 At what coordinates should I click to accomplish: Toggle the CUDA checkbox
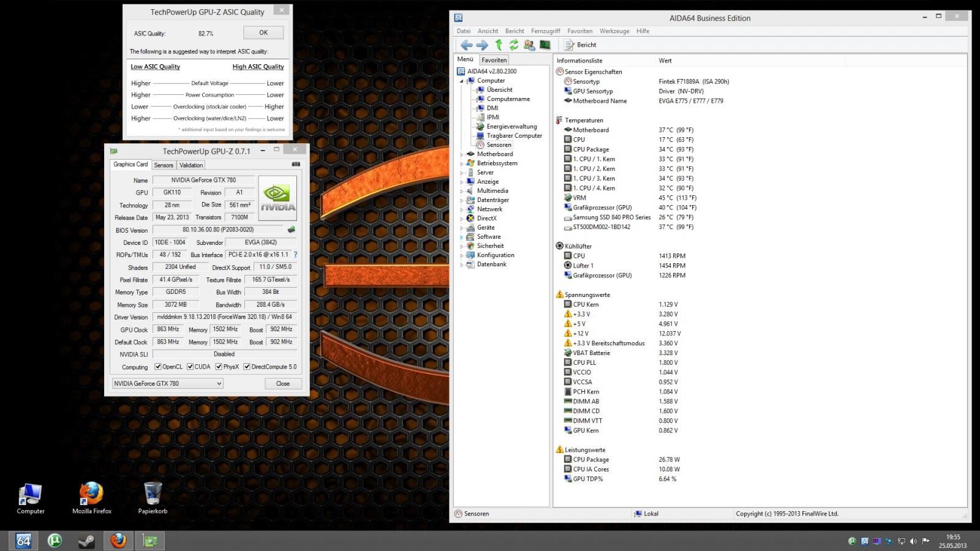point(190,367)
